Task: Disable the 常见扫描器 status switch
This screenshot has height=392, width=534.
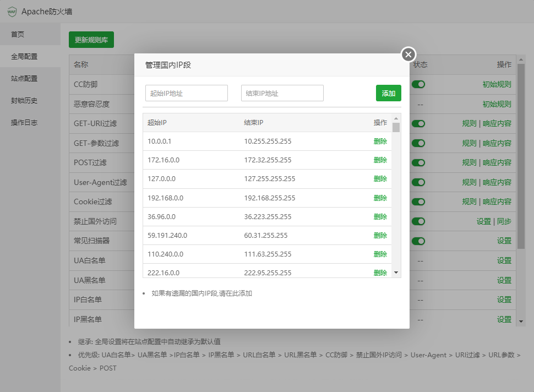Action: [419, 241]
